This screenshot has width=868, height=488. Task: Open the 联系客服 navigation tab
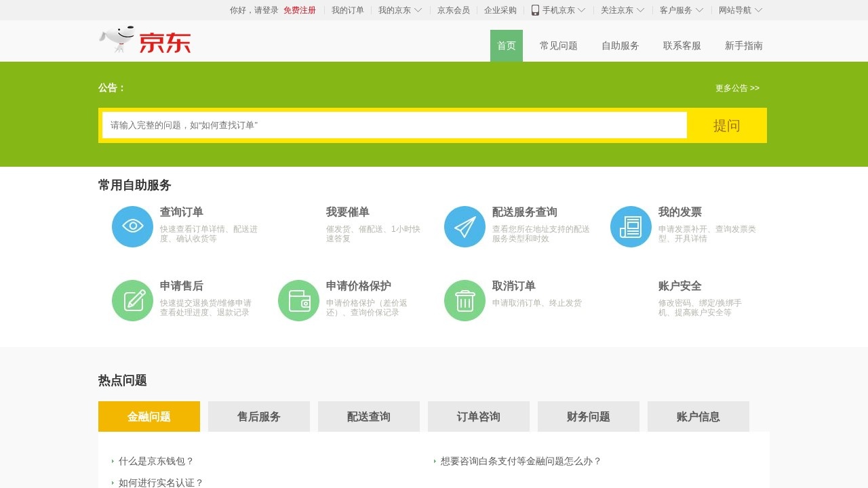682,45
